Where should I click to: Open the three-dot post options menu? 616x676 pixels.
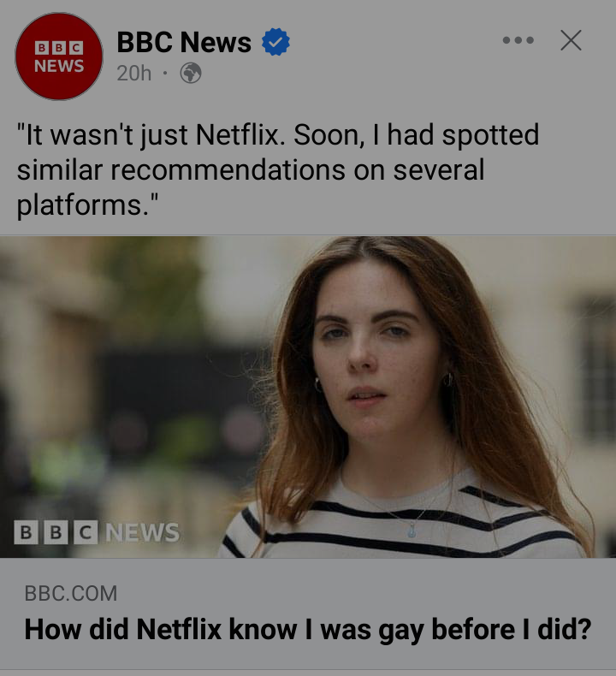(x=518, y=40)
